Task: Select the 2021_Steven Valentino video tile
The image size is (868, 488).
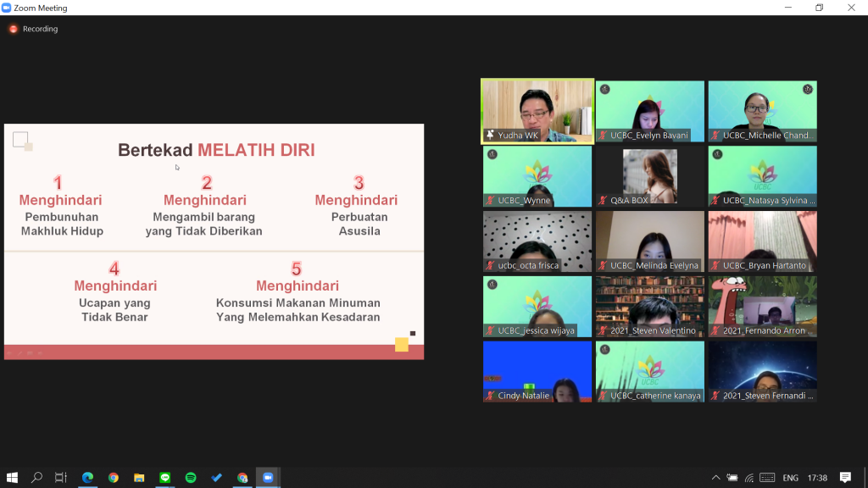Action: point(649,305)
